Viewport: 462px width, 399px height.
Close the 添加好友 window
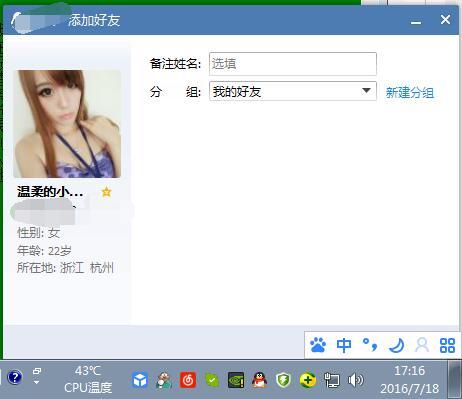445,20
